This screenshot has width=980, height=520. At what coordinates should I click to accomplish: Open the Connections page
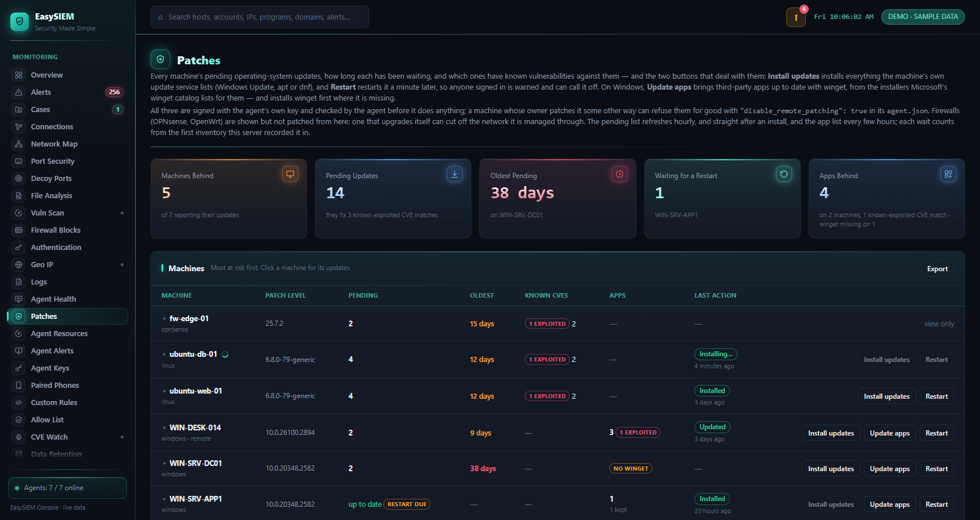[x=68, y=127]
